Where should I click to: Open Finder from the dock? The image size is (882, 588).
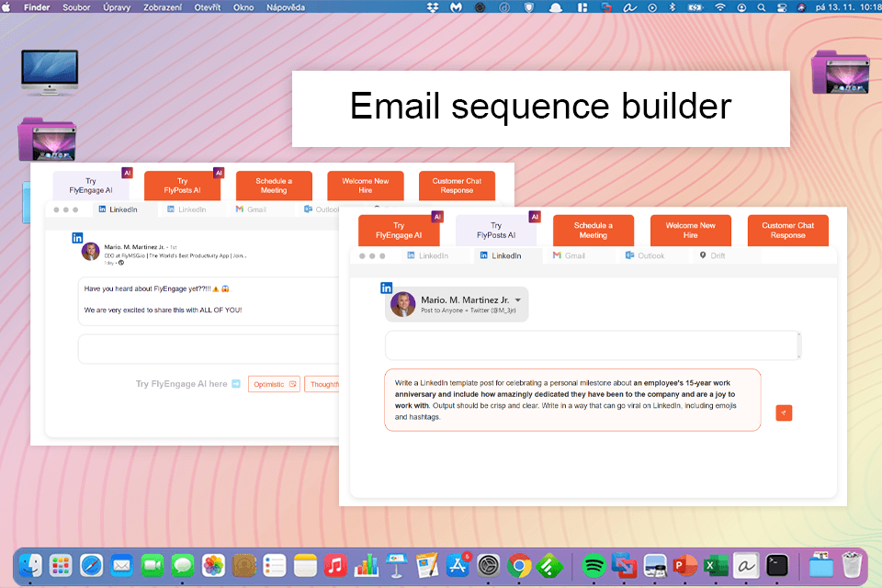30,566
